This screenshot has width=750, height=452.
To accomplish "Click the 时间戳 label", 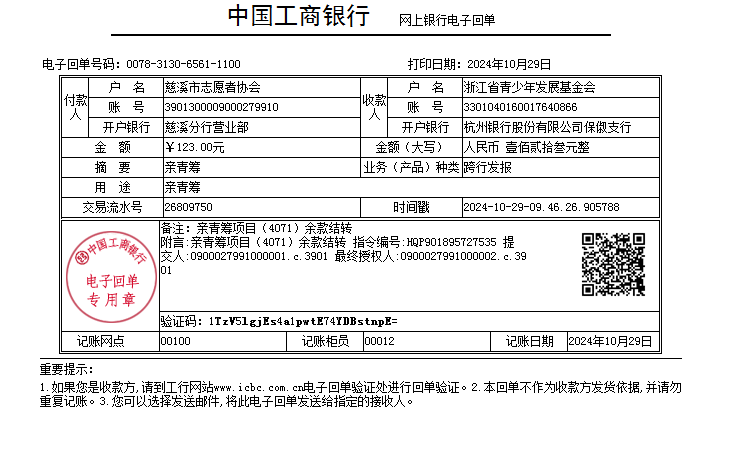I will pos(411,208).
